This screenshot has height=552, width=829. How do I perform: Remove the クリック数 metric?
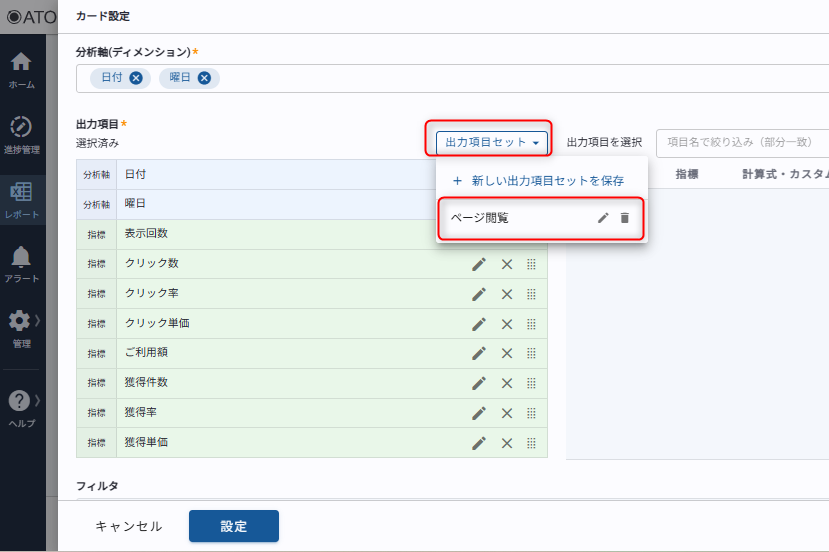(x=507, y=264)
